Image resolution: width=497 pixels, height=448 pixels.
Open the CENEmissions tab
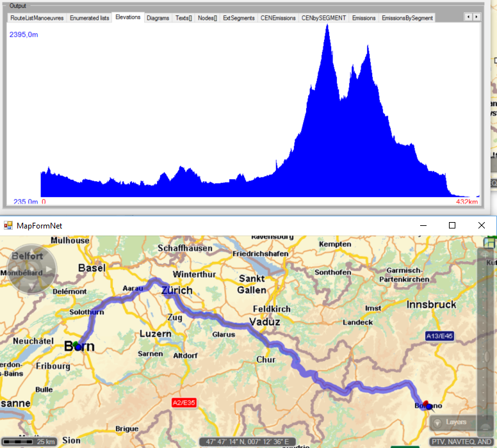click(278, 18)
